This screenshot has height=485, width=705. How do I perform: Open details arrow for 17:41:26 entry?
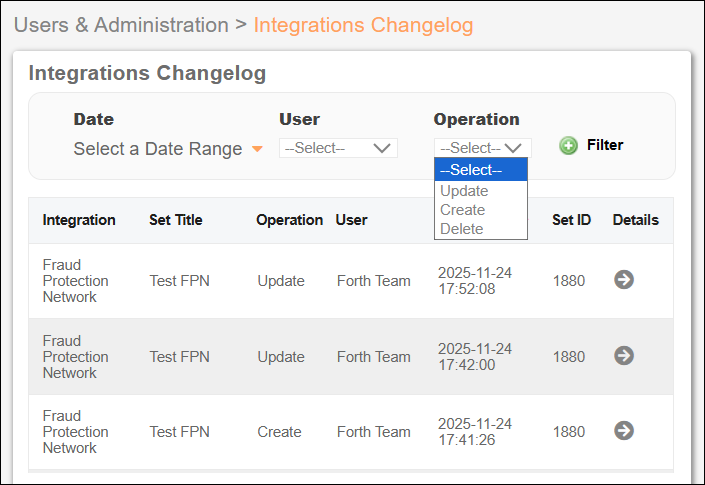point(624,431)
